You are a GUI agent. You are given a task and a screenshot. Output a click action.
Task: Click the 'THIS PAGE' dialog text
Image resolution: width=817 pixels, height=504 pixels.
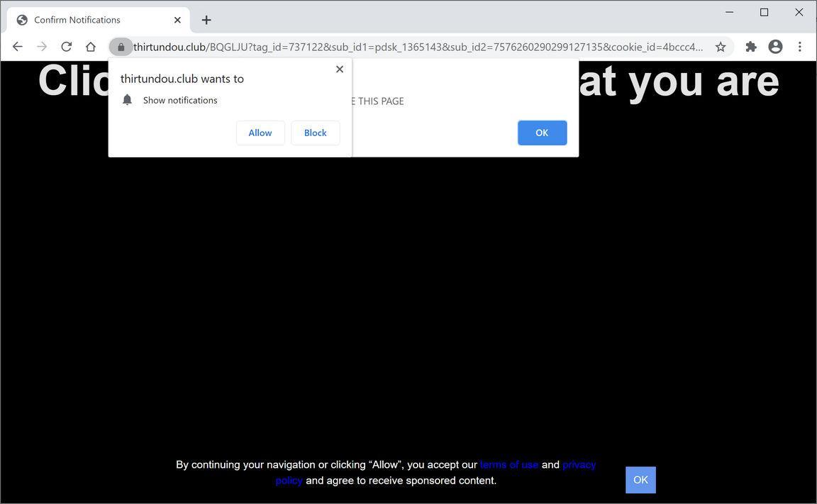(380, 101)
